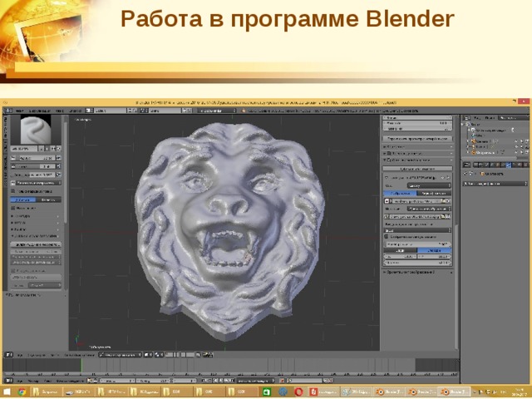Launch Chrome from the taskbar
This screenshot has height=399, width=532.
click(x=22, y=392)
